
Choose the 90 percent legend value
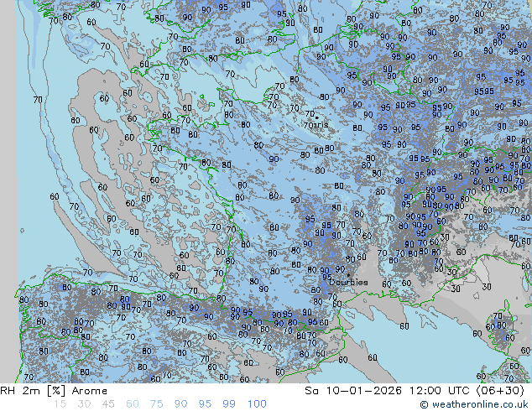181,404
